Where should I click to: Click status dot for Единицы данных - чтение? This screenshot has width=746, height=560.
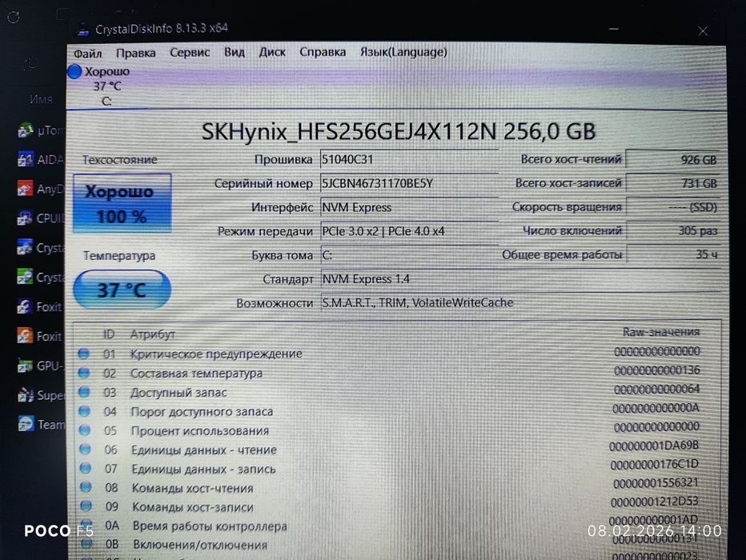pyautogui.click(x=85, y=450)
